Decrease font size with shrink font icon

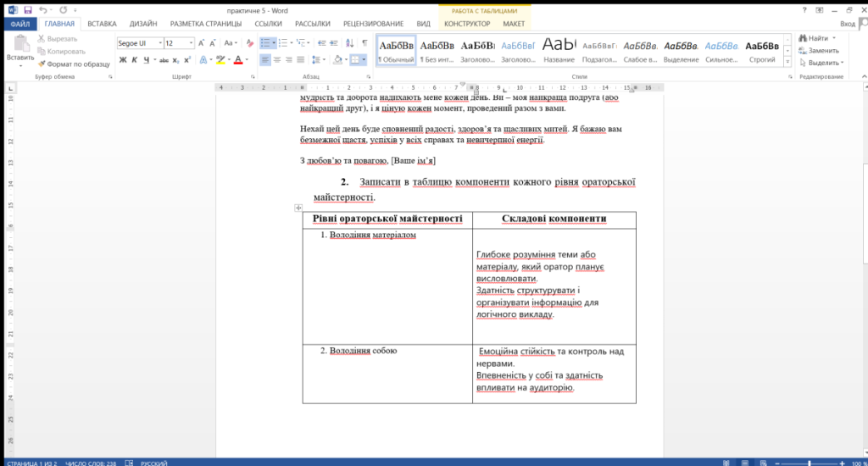(x=213, y=43)
